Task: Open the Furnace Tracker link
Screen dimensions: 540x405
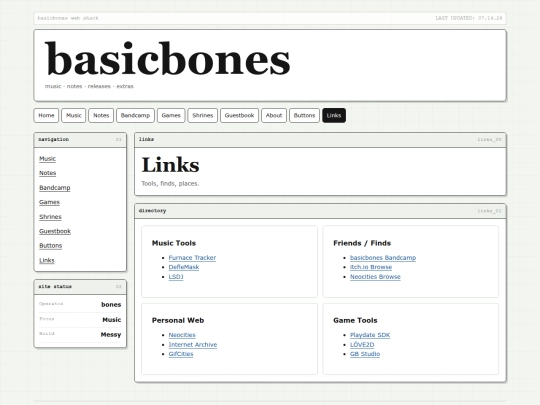Action: click(192, 258)
